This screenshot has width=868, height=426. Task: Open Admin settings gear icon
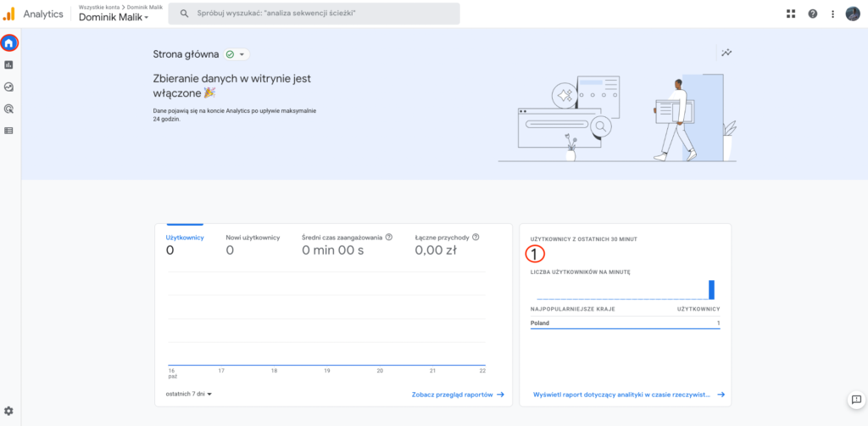pos(9,411)
